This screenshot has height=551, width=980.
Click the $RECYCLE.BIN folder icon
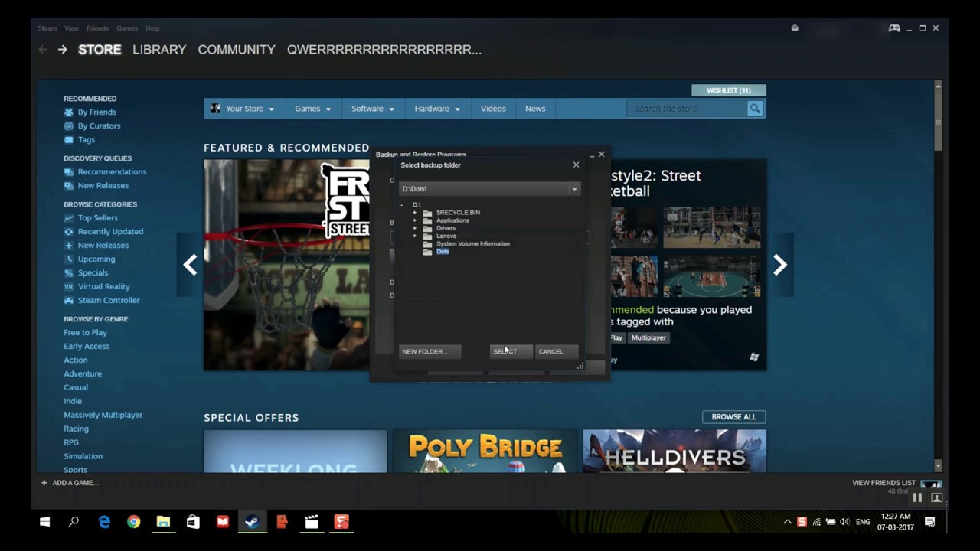(x=427, y=213)
